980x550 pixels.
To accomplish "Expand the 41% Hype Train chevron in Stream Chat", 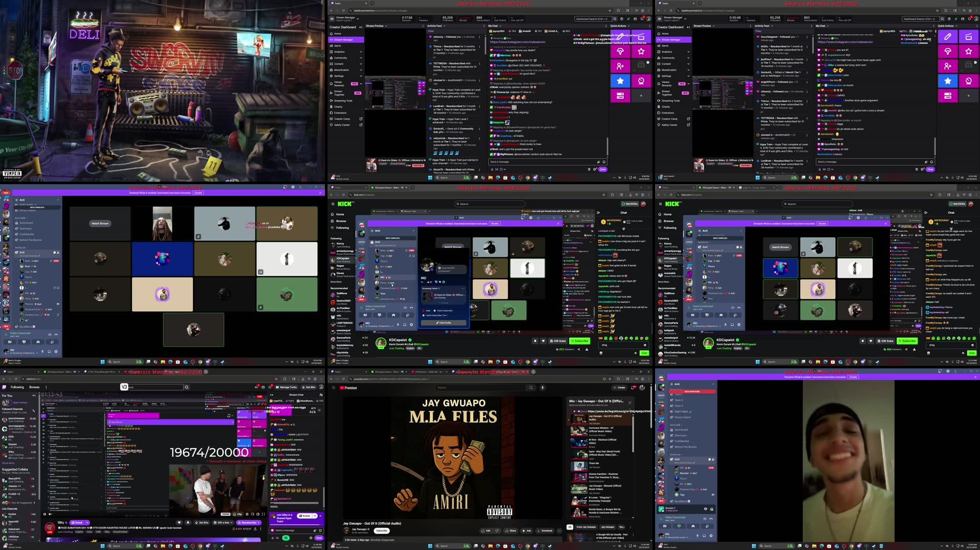I will [319, 410].
